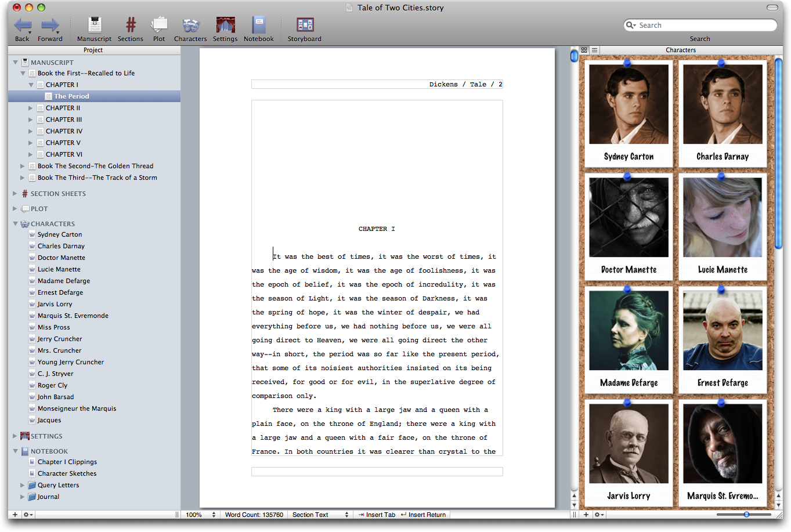The width and height of the screenshot is (791, 532).
Task: Click the Forward toolbar arrow
Action: (50, 26)
